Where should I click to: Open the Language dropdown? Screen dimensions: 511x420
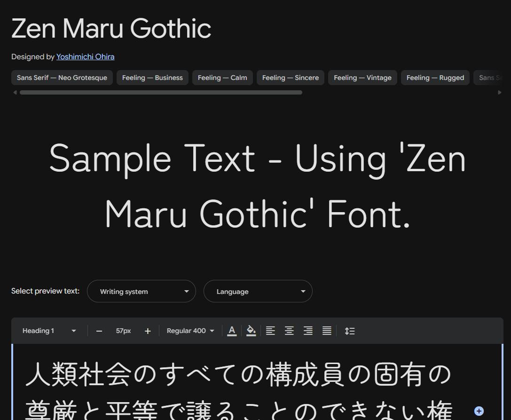pos(258,291)
